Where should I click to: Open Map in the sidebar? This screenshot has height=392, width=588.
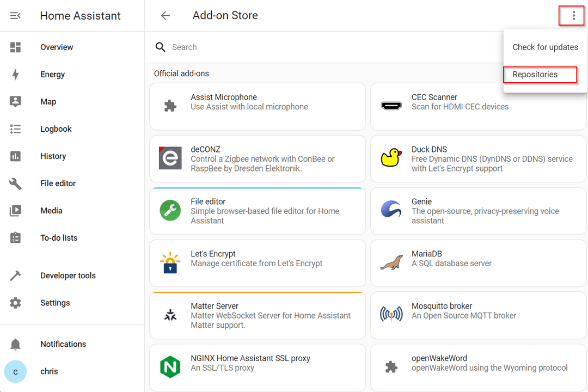(72, 102)
